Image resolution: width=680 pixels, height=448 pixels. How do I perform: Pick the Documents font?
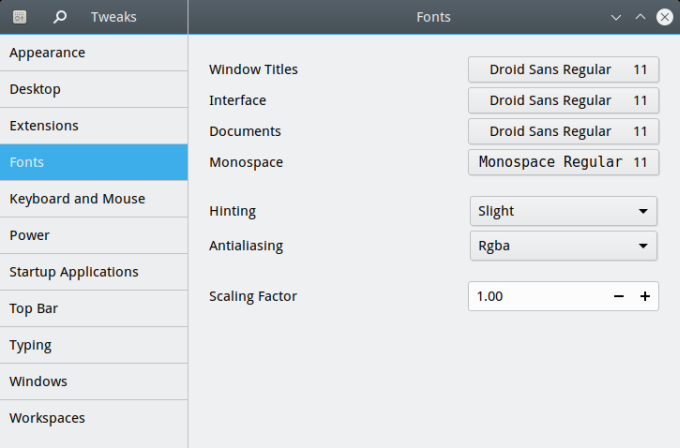coord(563,132)
